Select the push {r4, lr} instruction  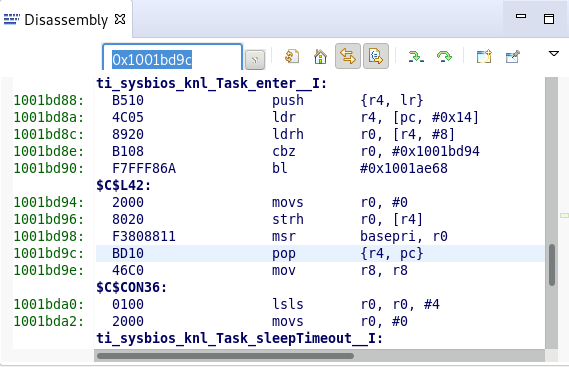(x=320, y=100)
